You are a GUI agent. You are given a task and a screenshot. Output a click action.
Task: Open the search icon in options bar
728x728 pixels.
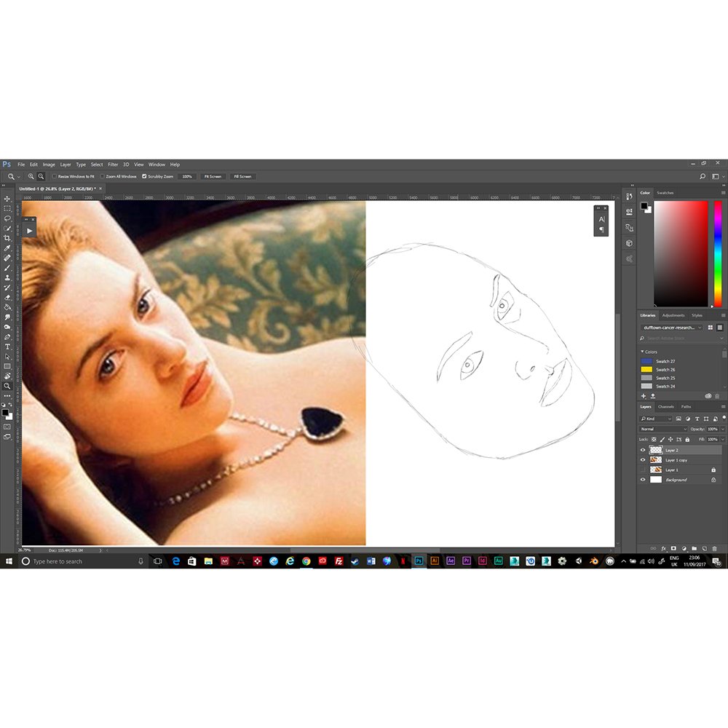tap(703, 176)
